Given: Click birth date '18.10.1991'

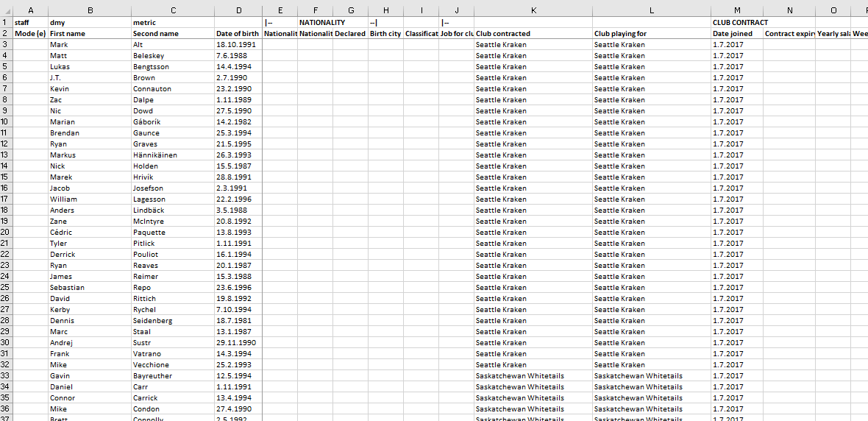Looking at the screenshot, I should (236, 44).
